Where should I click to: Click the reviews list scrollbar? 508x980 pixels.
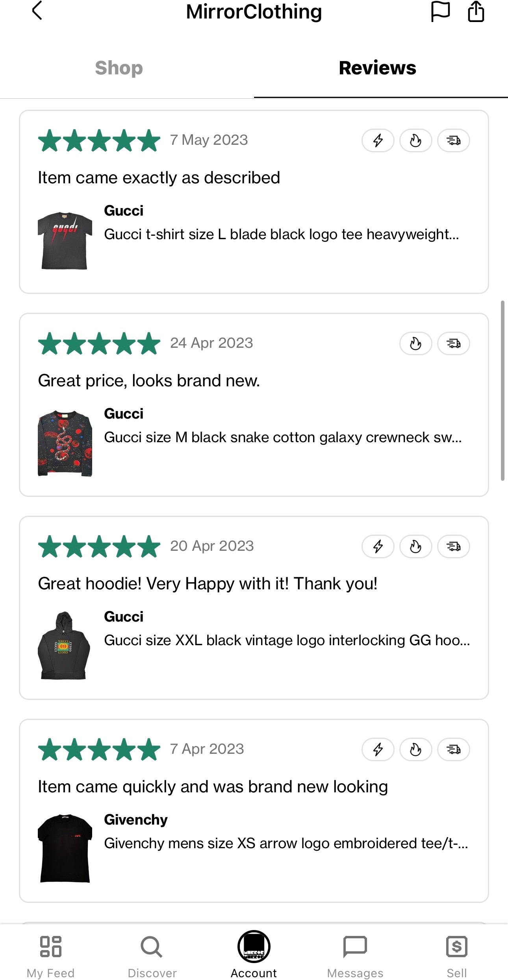[x=502, y=390]
